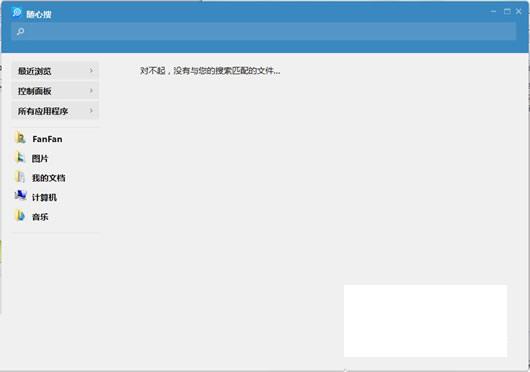Open the 音乐 folder icon

[x=21, y=216]
